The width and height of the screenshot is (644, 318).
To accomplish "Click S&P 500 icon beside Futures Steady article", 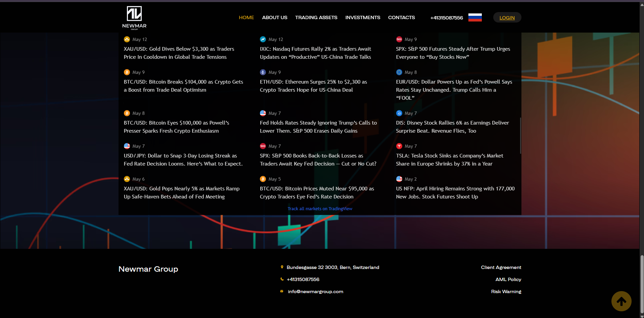I will click(399, 39).
